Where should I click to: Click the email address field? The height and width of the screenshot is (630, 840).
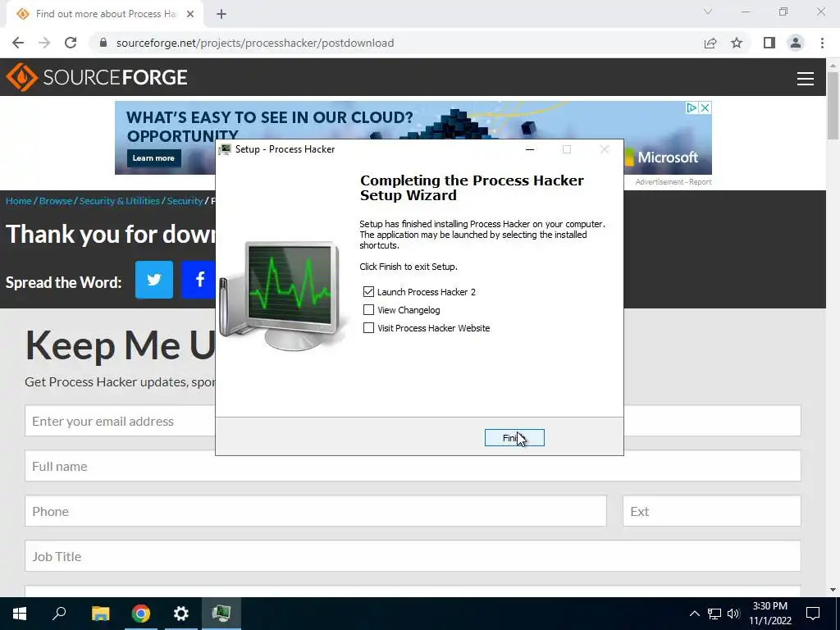tap(120, 421)
